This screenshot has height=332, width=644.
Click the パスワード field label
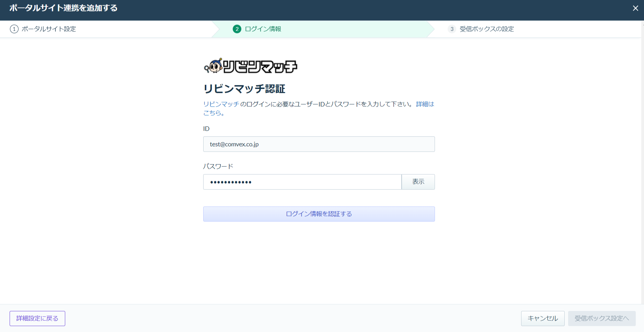point(218,166)
